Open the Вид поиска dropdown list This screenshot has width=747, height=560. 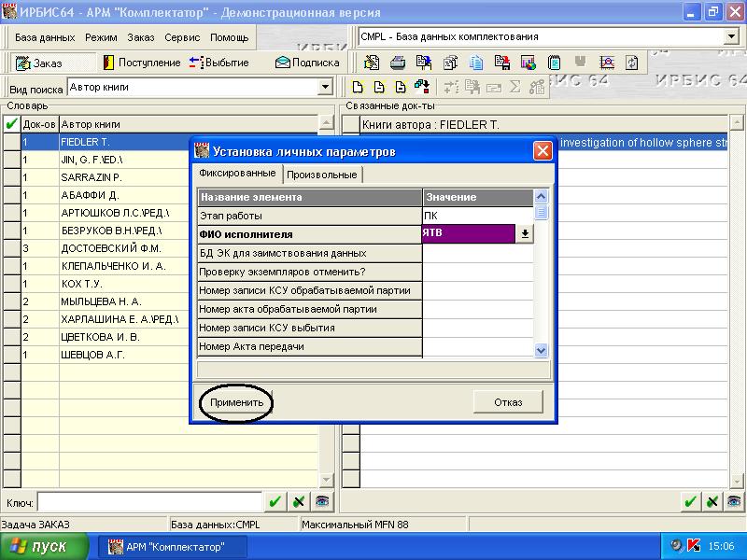pos(326,88)
